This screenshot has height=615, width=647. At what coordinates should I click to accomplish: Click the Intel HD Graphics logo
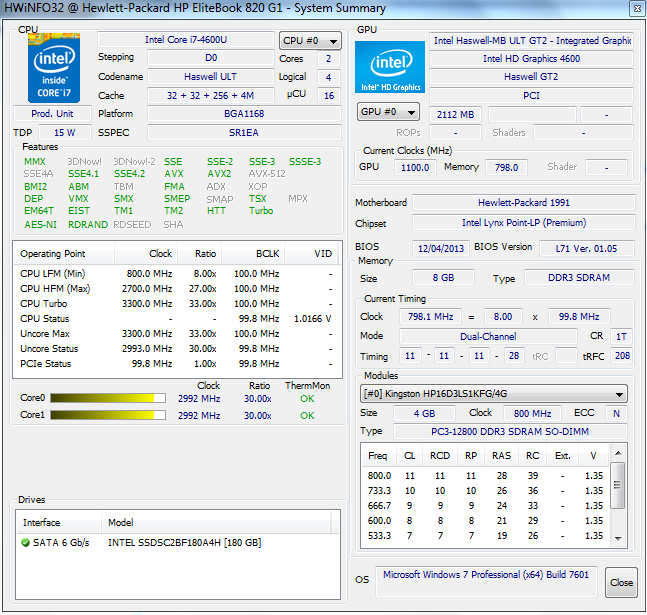point(390,67)
